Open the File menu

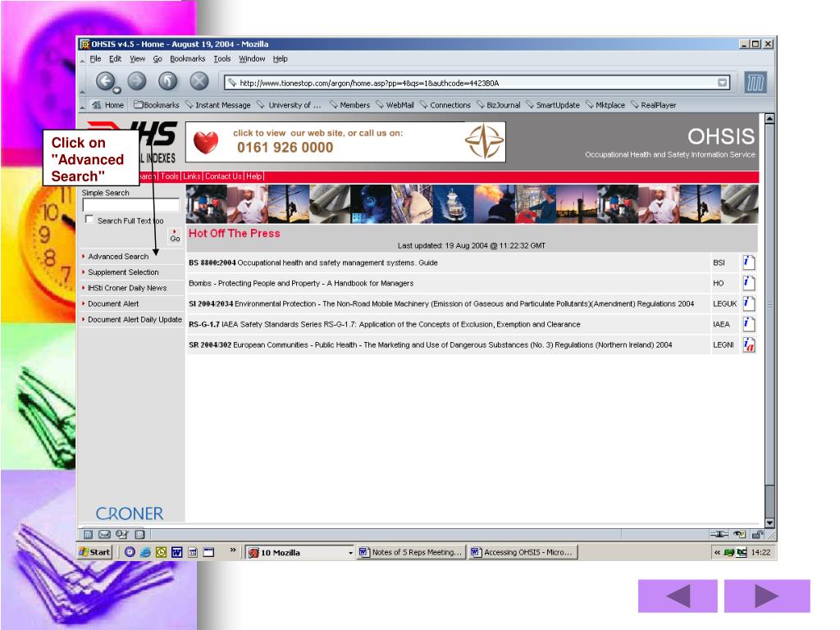(x=95, y=59)
